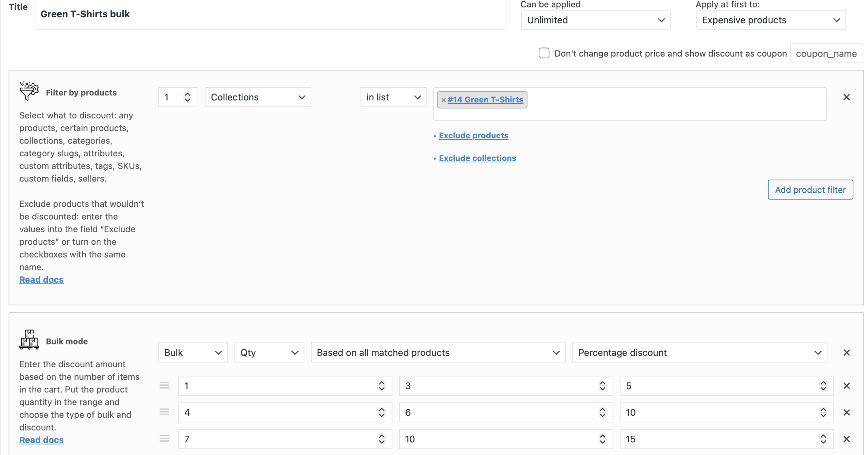Viewport: 868px width, 455px height.
Task: Open the Percentage discount dropdown
Action: [x=699, y=353]
